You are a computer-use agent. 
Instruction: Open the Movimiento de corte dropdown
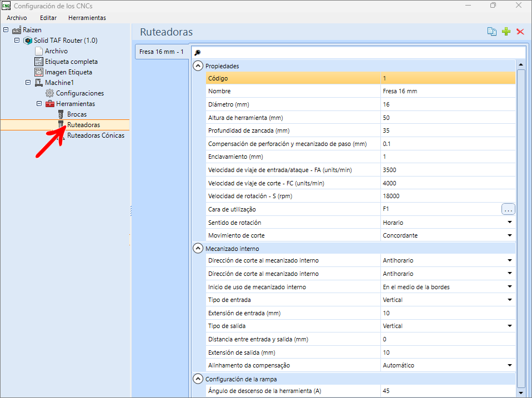(x=510, y=235)
